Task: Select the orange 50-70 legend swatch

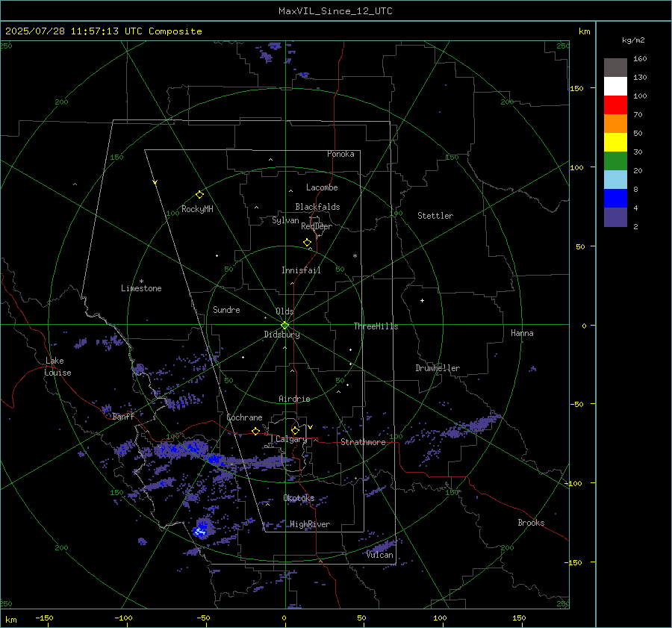Action: click(615, 124)
